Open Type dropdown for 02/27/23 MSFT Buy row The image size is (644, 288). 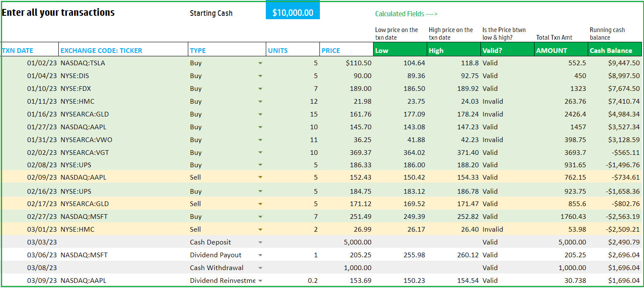(260, 217)
